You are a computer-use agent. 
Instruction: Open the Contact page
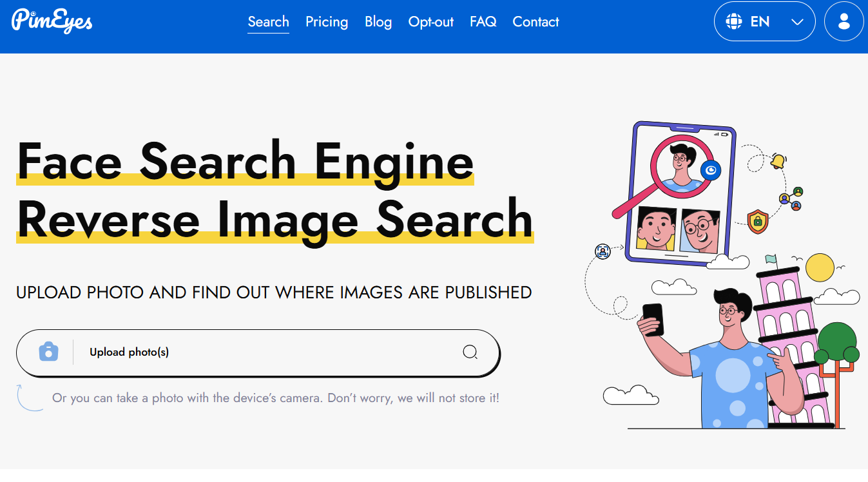pos(535,22)
